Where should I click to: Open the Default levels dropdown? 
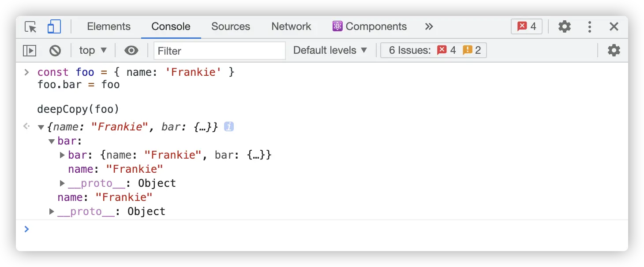[330, 51]
